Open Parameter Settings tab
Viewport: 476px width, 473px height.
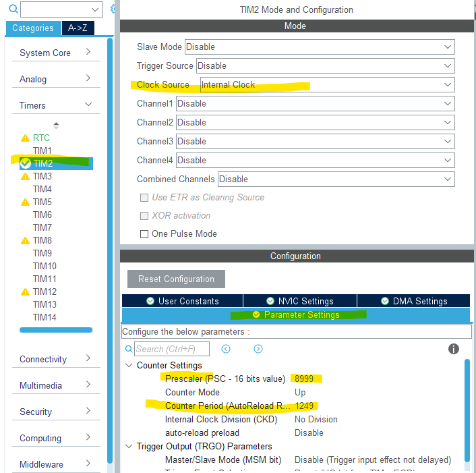(296, 314)
